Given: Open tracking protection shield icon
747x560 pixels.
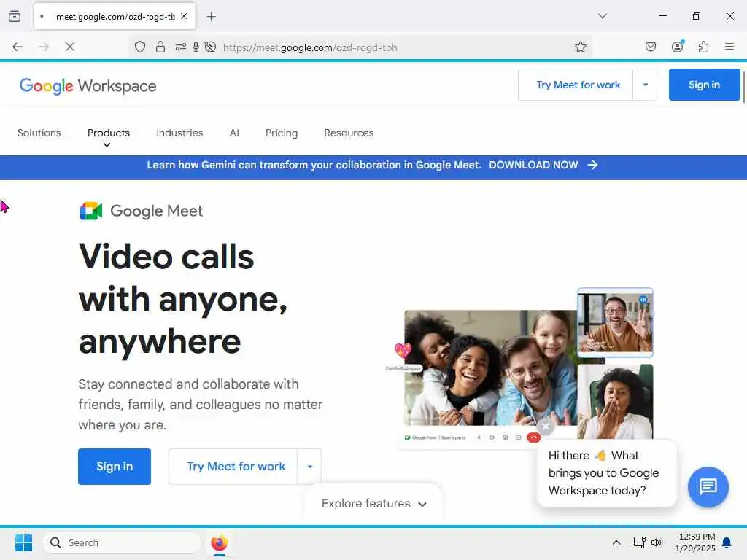Looking at the screenshot, I should coord(140,47).
